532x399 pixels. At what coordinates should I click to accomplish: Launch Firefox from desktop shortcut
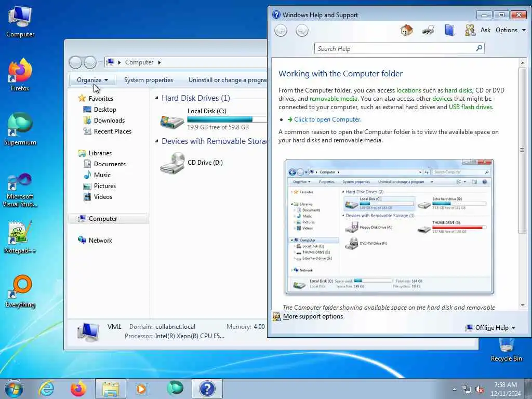[20, 75]
